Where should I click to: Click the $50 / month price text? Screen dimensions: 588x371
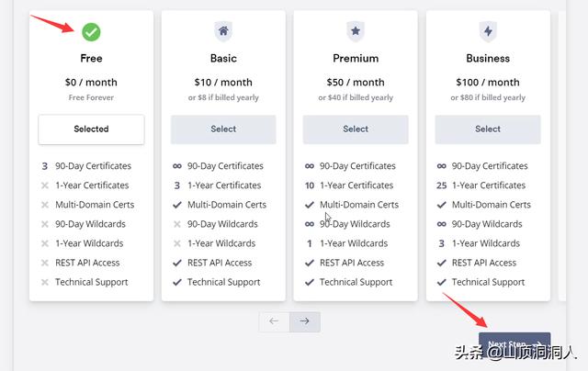coord(356,82)
